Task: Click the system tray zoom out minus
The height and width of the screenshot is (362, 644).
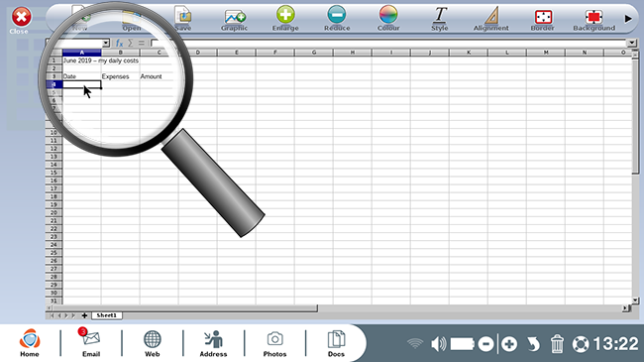Action: (485, 343)
